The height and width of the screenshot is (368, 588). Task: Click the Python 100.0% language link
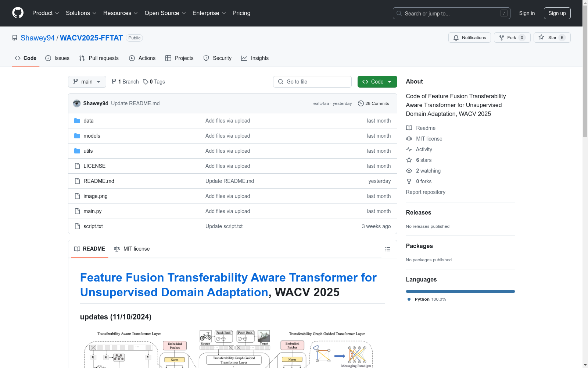(427, 299)
